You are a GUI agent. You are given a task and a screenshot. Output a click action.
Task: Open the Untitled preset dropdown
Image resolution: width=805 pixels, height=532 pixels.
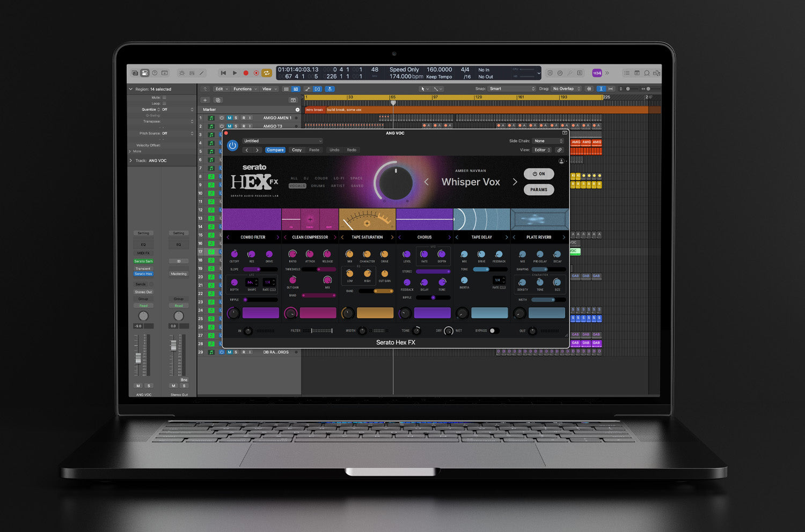[x=282, y=141]
